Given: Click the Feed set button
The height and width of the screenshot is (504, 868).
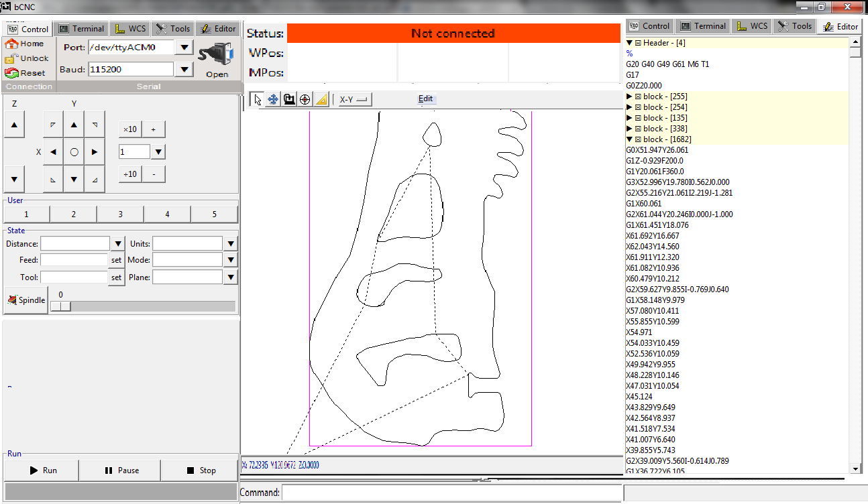Looking at the screenshot, I should [117, 260].
